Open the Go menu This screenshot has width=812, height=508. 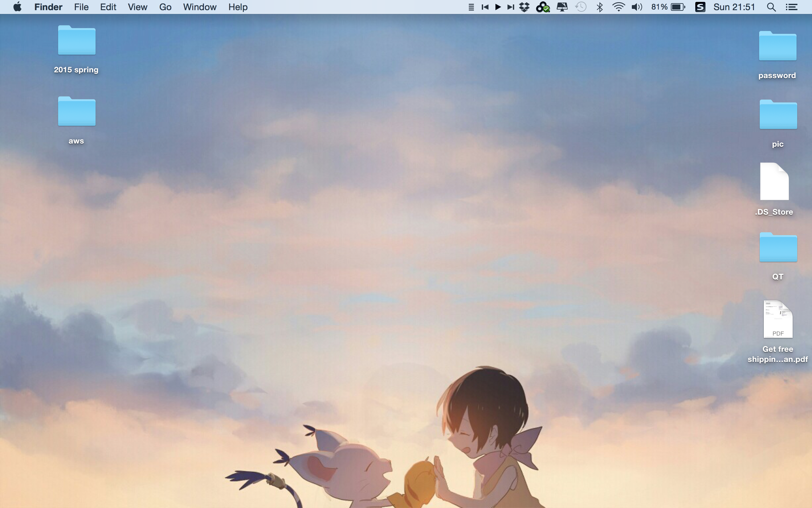point(166,7)
